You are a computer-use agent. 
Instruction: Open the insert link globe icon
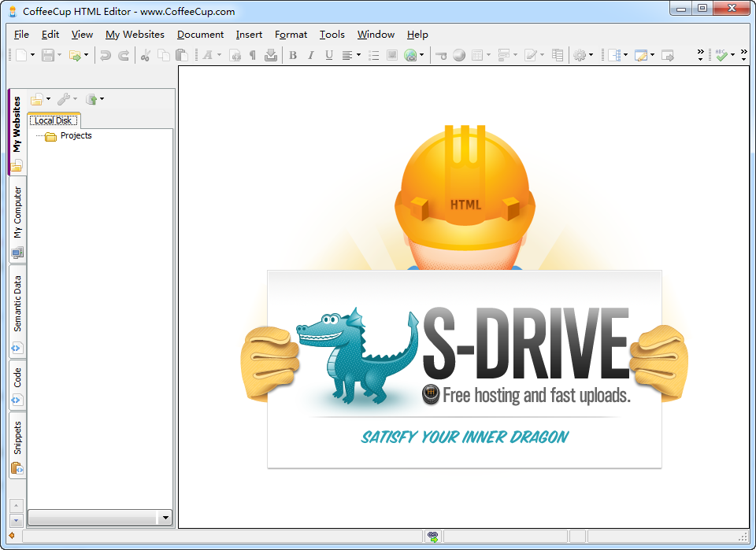click(410, 55)
